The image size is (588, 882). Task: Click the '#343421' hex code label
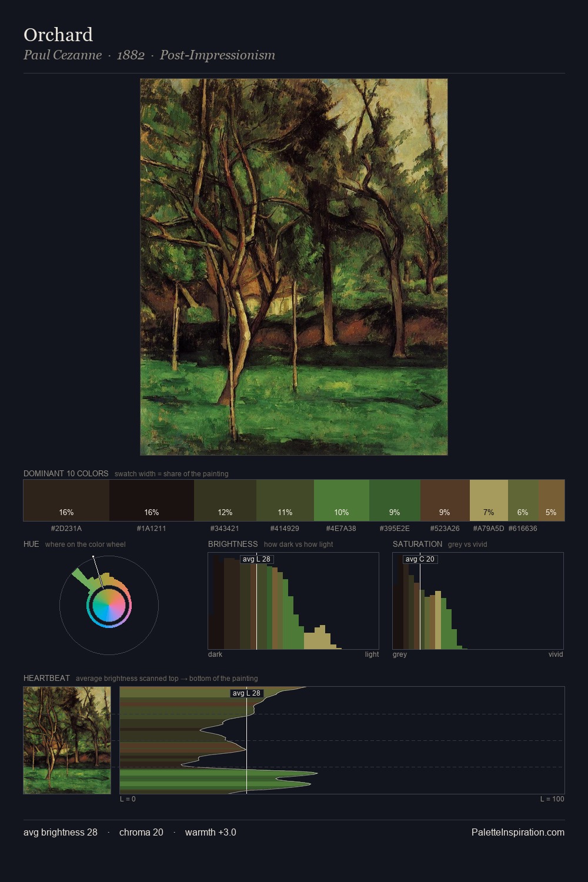coord(225,529)
